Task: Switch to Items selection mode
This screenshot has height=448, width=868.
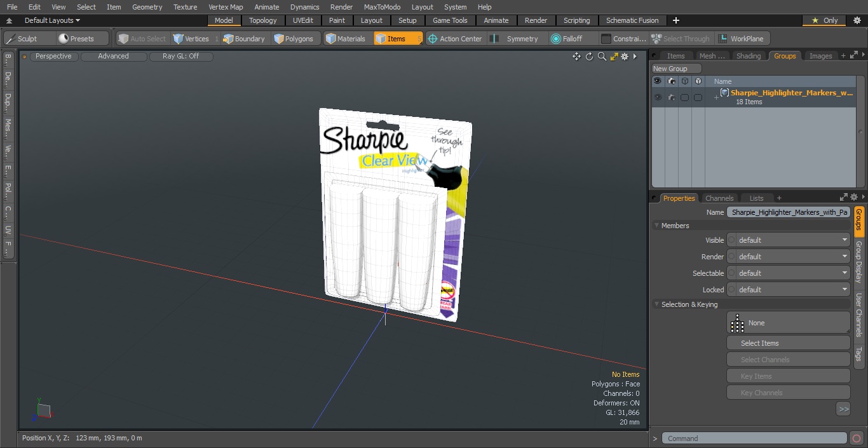Action: (x=398, y=39)
